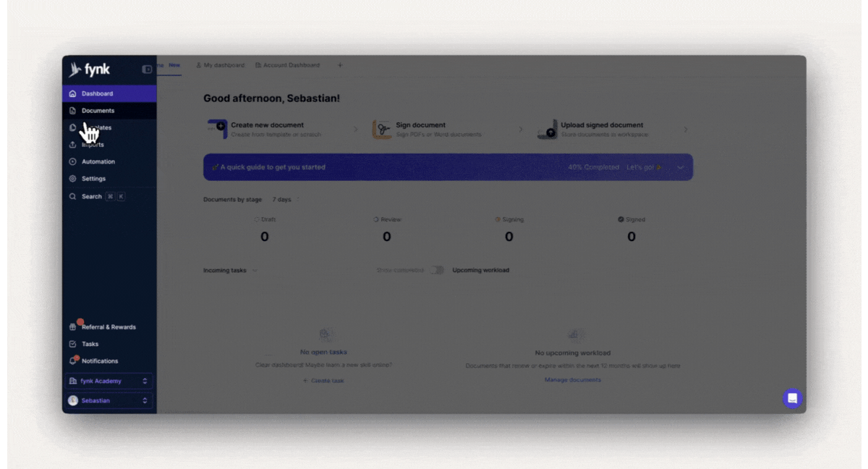Switch to the Account Dashboard tab

pos(287,65)
